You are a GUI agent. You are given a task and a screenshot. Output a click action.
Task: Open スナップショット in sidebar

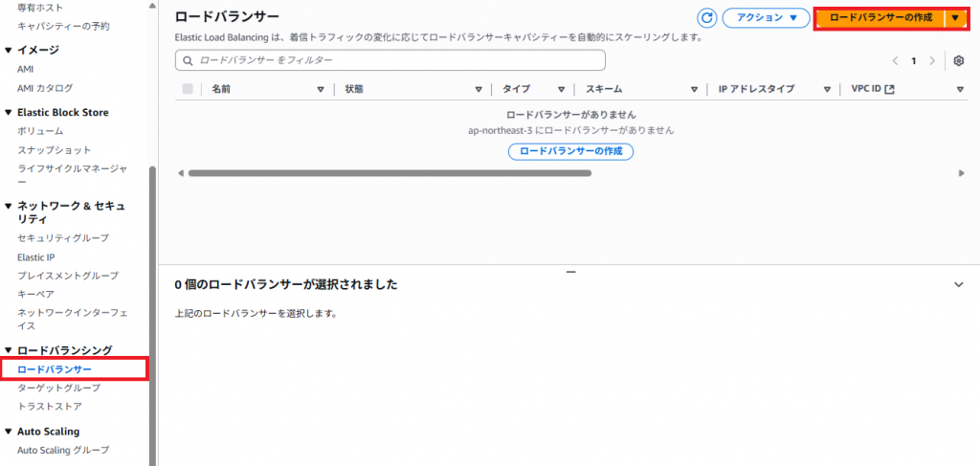55,150
